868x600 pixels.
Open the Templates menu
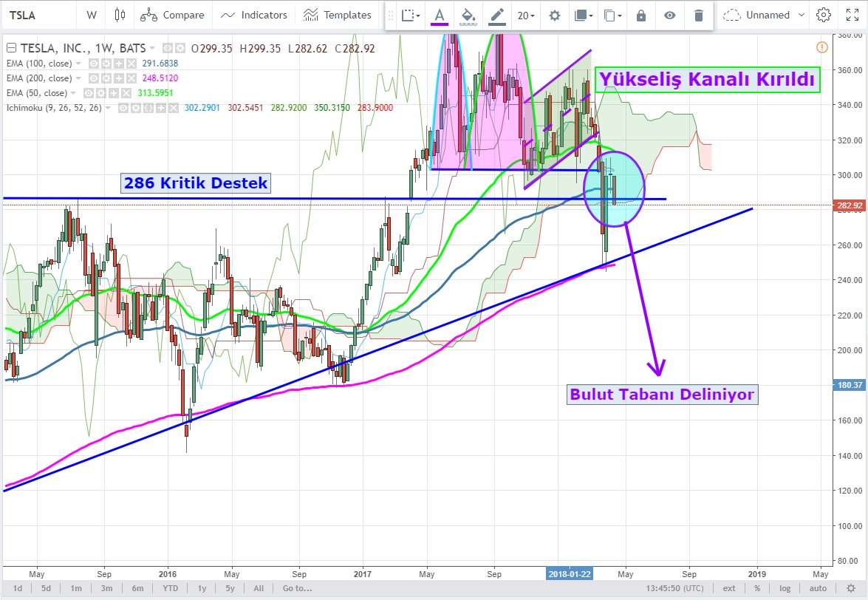coord(337,15)
